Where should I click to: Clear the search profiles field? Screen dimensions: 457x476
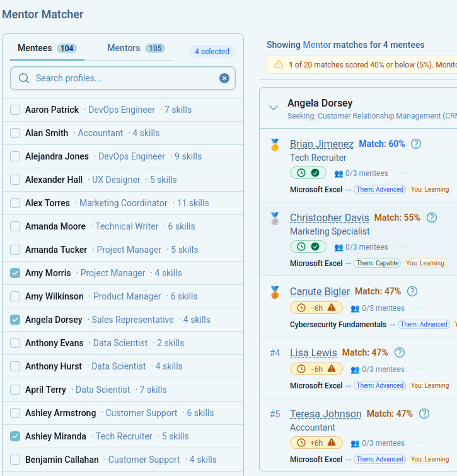point(224,78)
